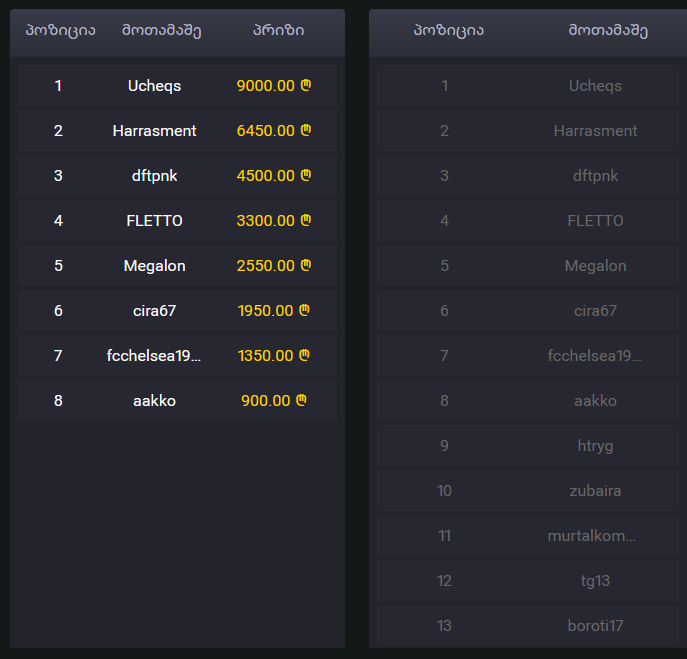
Task: Open fcchelsea19... in the prize table
Action: click(x=154, y=355)
